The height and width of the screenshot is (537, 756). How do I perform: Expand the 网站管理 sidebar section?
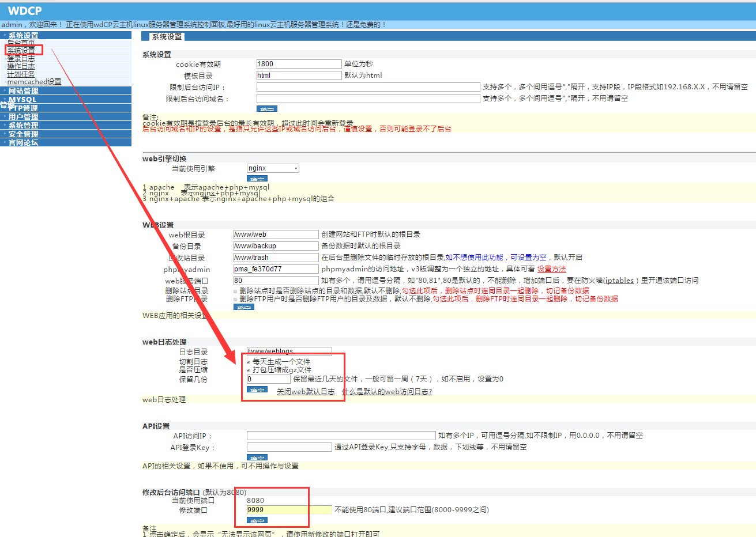pos(23,90)
